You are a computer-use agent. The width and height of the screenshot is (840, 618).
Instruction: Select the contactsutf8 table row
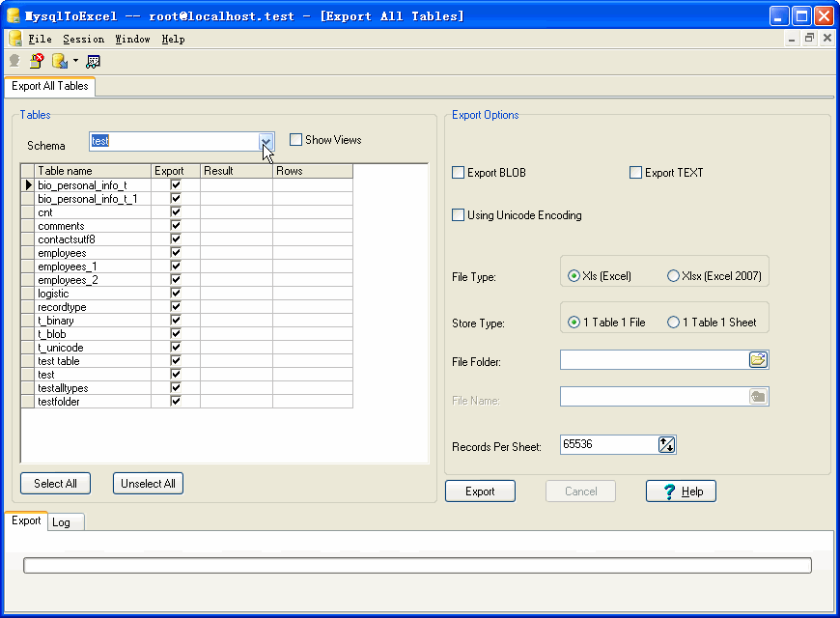[187, 239]
